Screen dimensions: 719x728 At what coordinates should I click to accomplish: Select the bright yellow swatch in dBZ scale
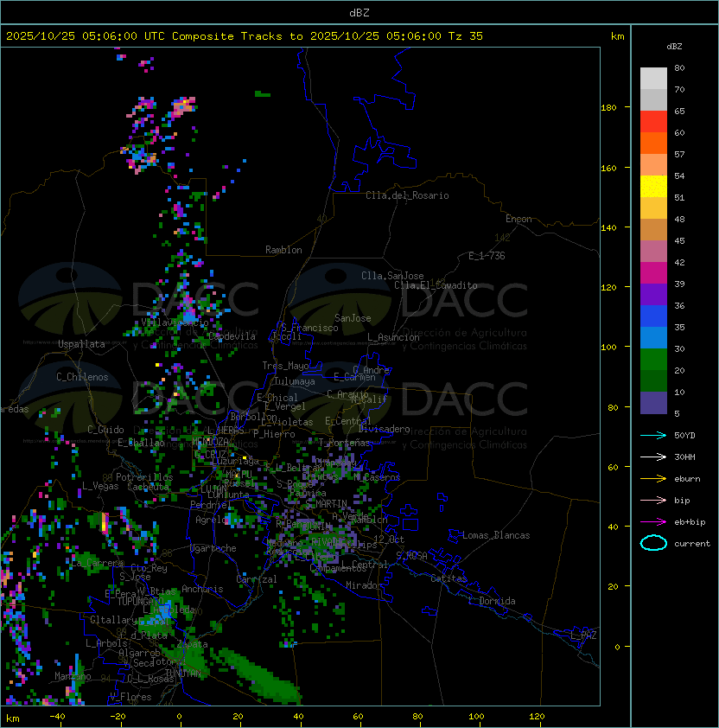tap(653, 187)
